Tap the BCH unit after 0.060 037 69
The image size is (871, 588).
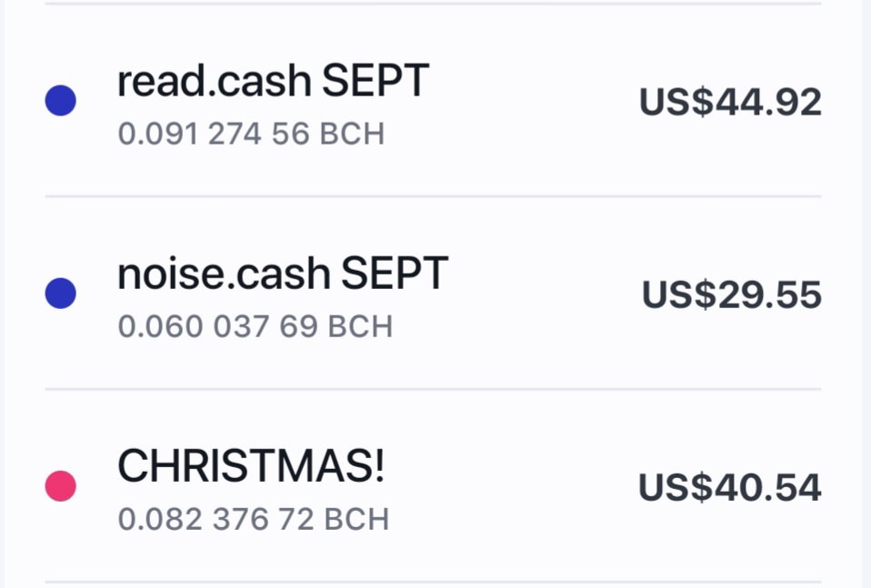(x=361, y=326)
